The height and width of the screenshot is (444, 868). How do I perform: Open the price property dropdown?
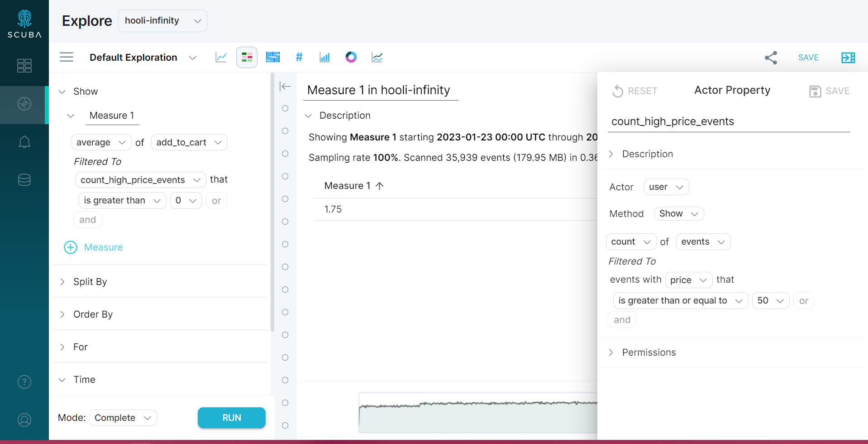[x=689, y=280]
